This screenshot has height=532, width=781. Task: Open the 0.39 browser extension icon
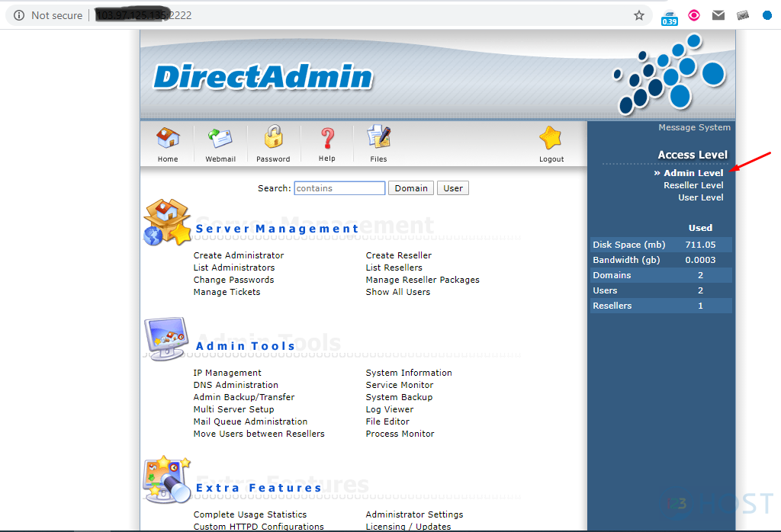point(670,18)
